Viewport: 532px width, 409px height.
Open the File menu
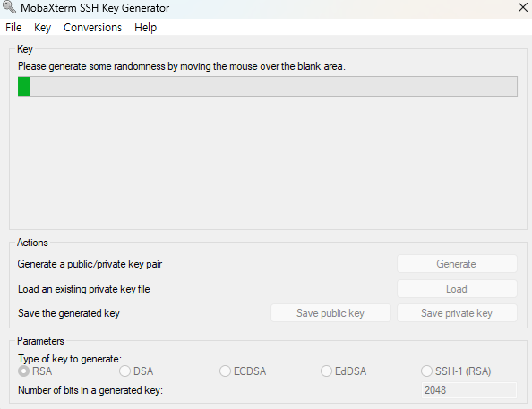(x=13, y=28)
